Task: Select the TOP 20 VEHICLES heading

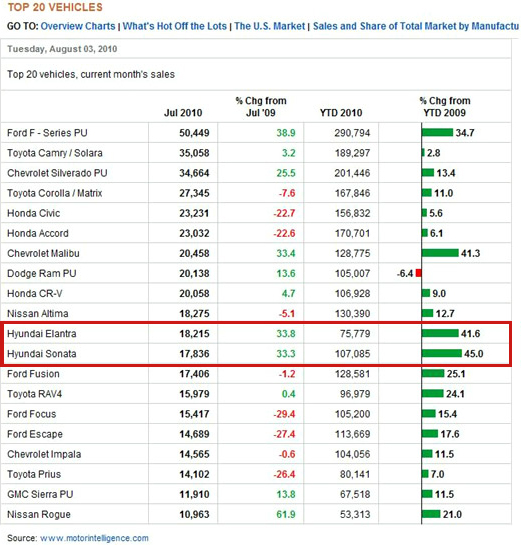Action: (55, 7)
